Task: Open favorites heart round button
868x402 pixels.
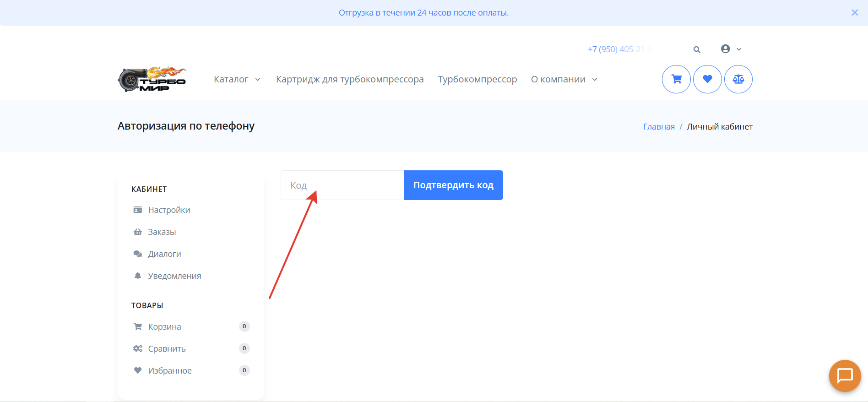Action: 707,79
